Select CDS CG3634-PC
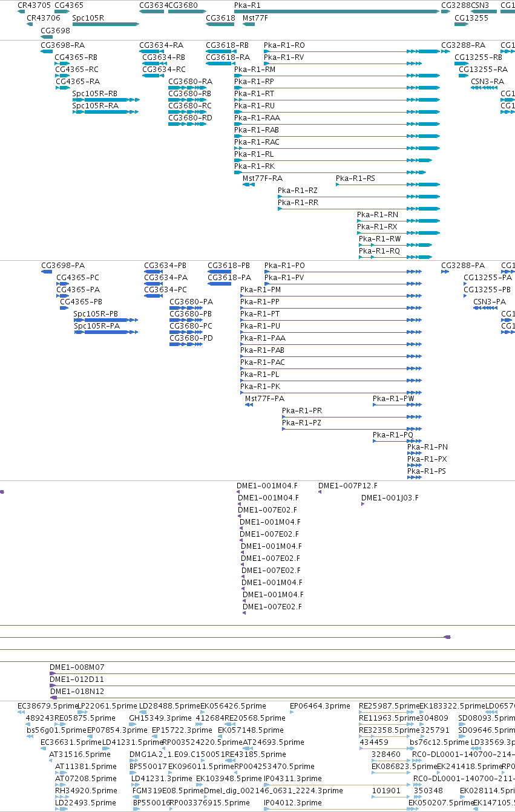Screen dimensions: 515x812 tap(166, 289)
